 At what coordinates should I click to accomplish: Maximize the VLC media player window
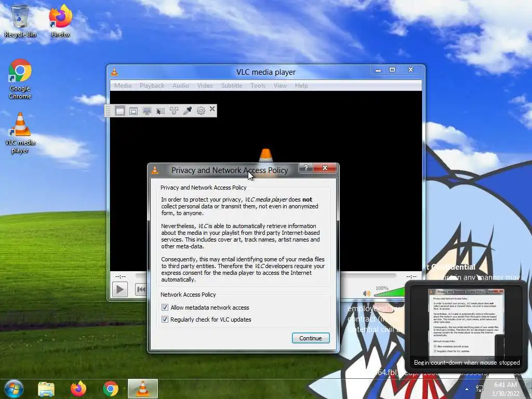[x=392, y=70]
